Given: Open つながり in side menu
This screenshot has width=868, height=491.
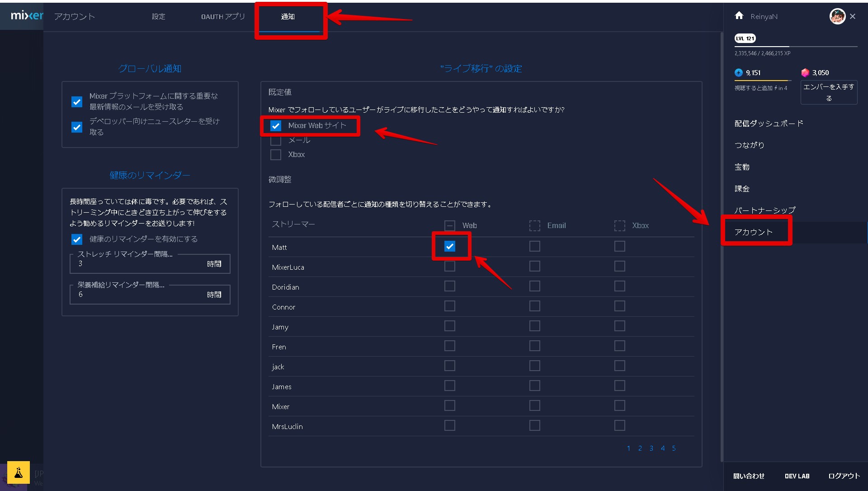Looking at the screenshot, I should [749, 145].
